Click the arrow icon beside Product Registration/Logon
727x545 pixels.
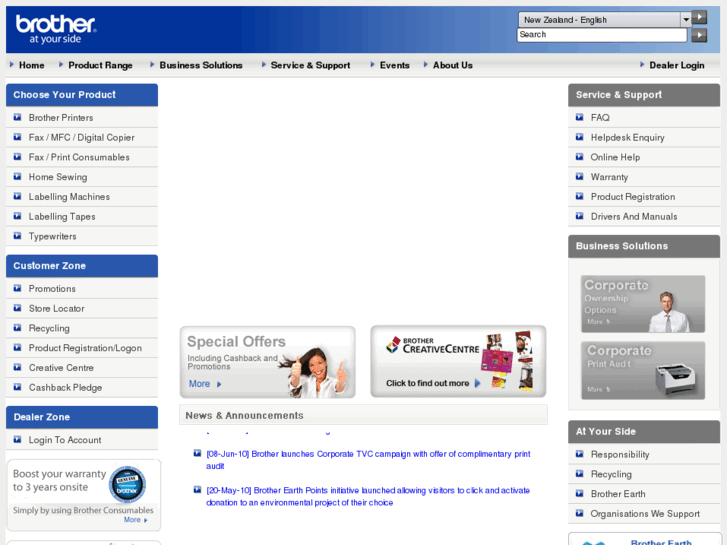[17, 348]
